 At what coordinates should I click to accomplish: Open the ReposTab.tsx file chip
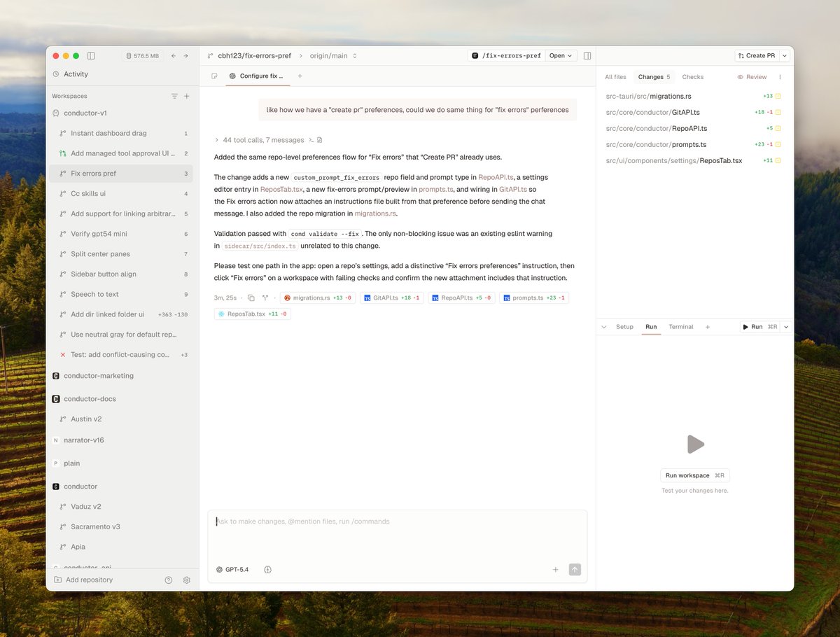[252, 314]
